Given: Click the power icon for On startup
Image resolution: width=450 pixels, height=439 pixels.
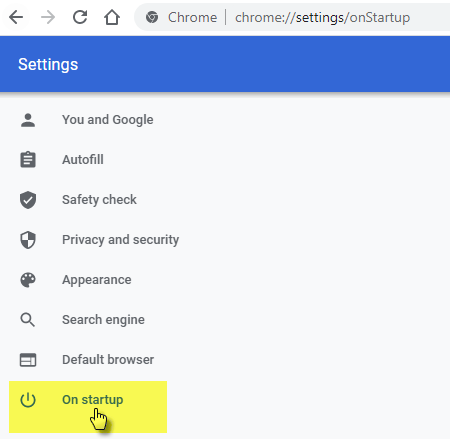Looking at the screenshot, I should click(28, 400).
